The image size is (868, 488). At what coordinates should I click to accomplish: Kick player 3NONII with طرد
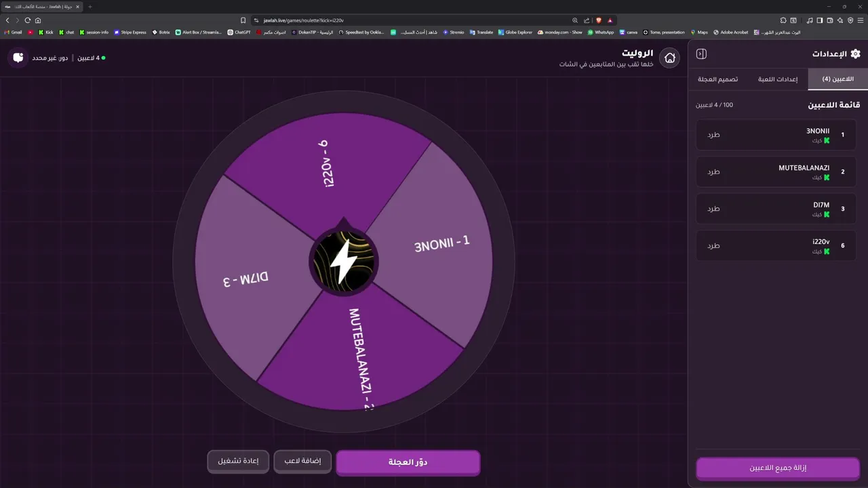tap(713, 135)
